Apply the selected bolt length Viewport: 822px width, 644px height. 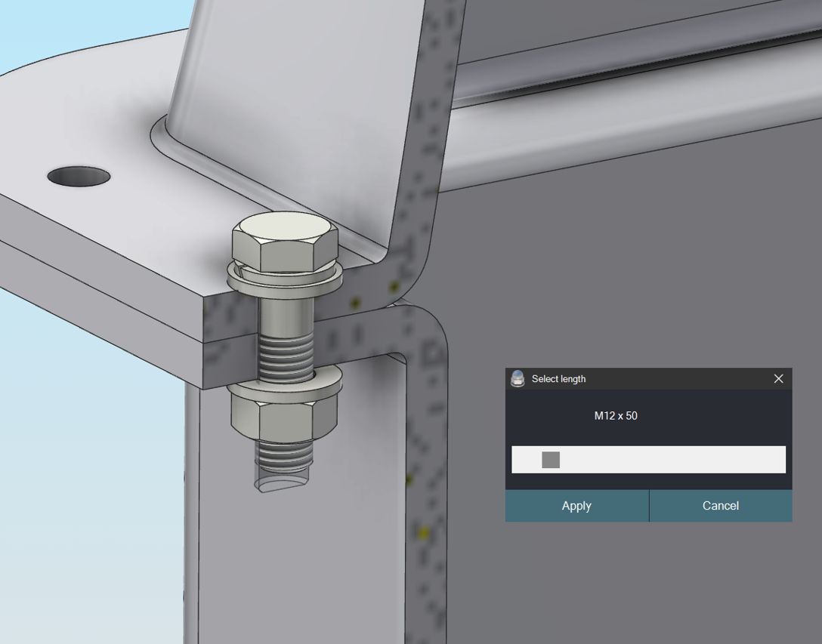pyautogui.click(x=576, y=506)
